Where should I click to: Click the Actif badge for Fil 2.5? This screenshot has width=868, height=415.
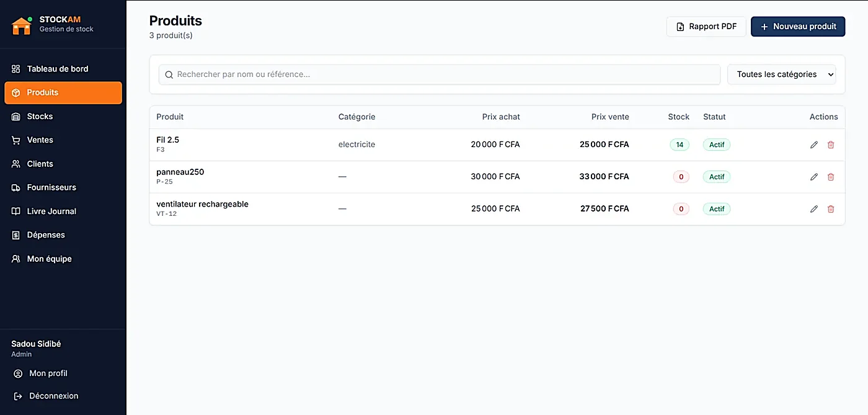(717, 145)
